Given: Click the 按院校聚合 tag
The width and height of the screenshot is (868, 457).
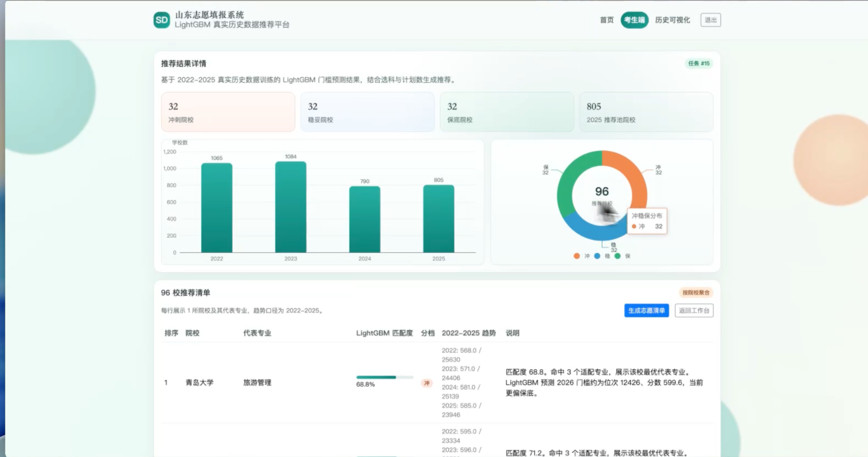Looking at the screenshot, I should point(696,293).
